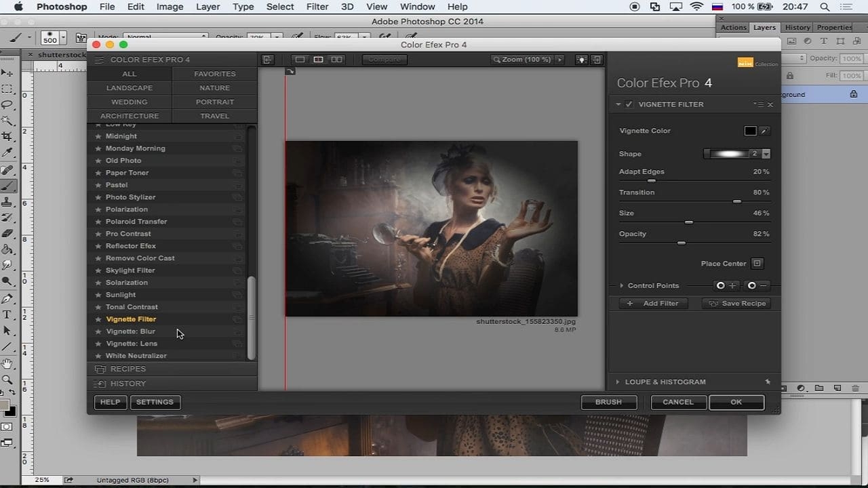Open the Window menu
Image resolution: width=868 pixels, height=488 pixels.
[418, 7]
